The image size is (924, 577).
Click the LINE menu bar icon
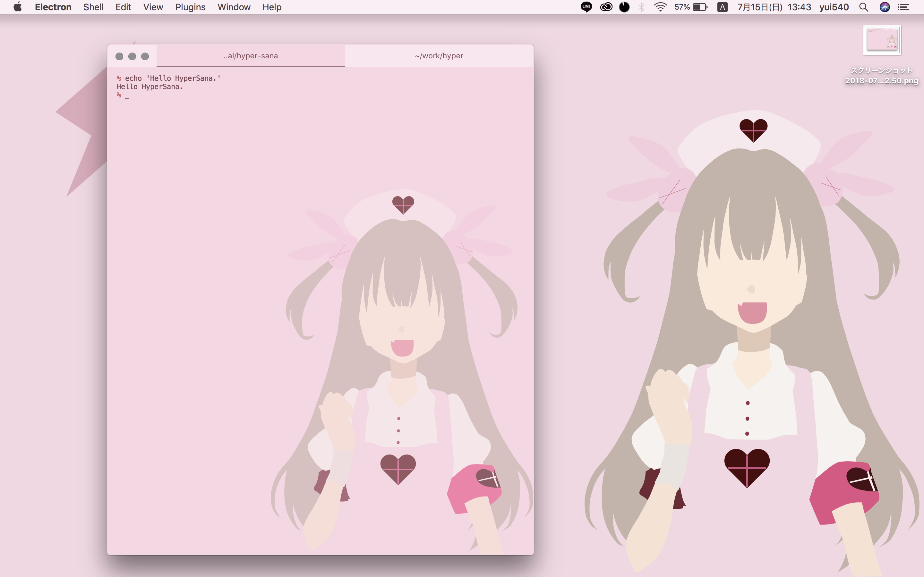(586, 7)
